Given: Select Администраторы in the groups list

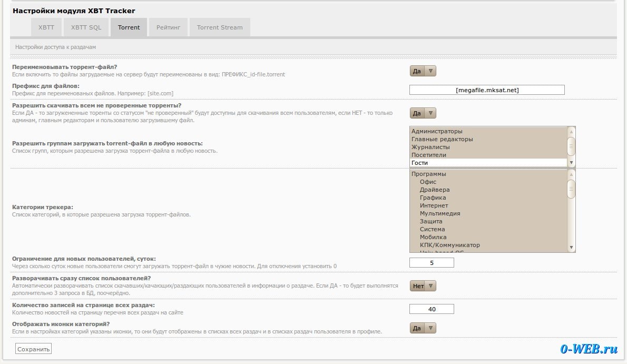Looking at the screenshot, I should pos(437,131).
